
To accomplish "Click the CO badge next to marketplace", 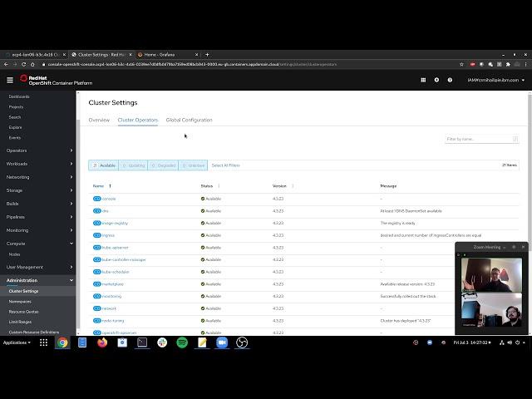I will pos(97,284).
